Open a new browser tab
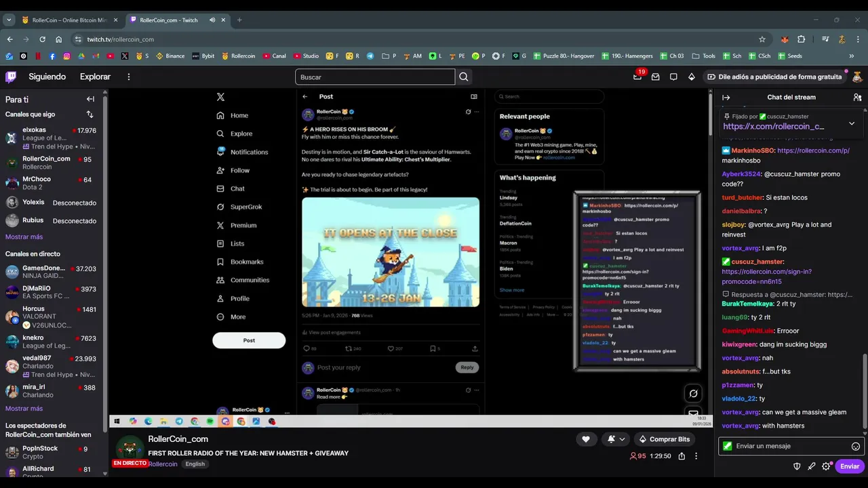 pyautogui.click(x=239, y=20)
